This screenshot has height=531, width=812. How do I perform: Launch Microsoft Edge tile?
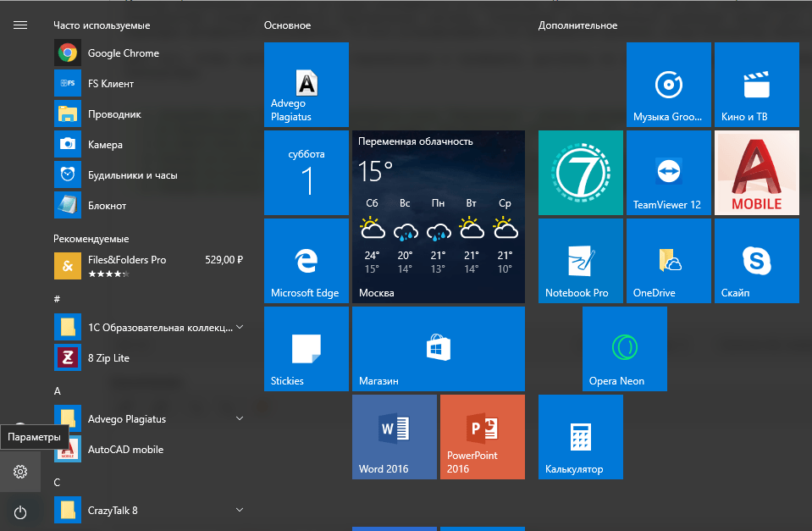[306, 261]
